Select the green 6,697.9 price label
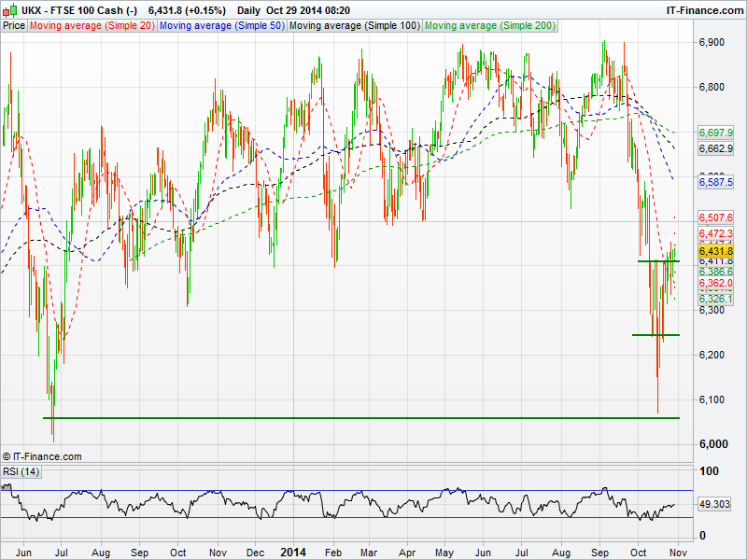 point(715,134)
